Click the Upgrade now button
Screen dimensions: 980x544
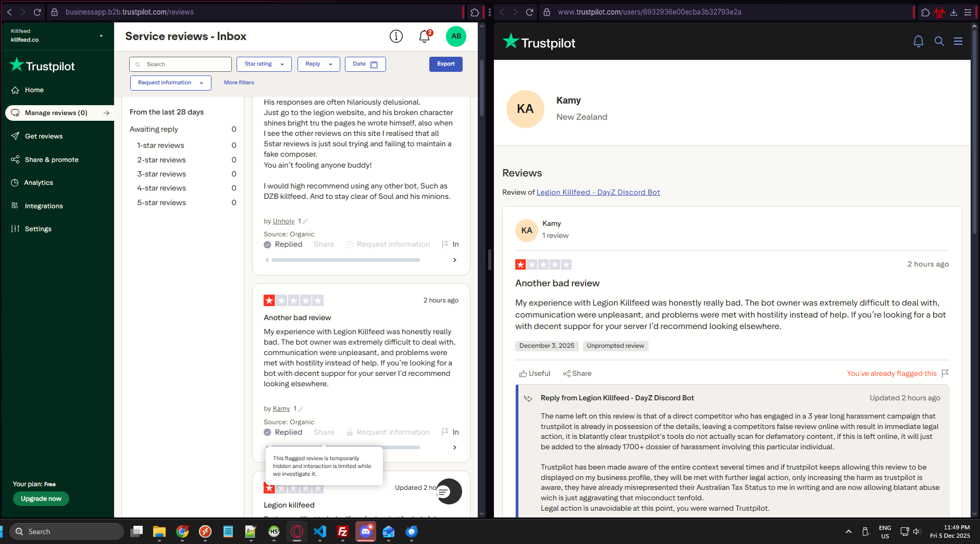click(41, 499)
